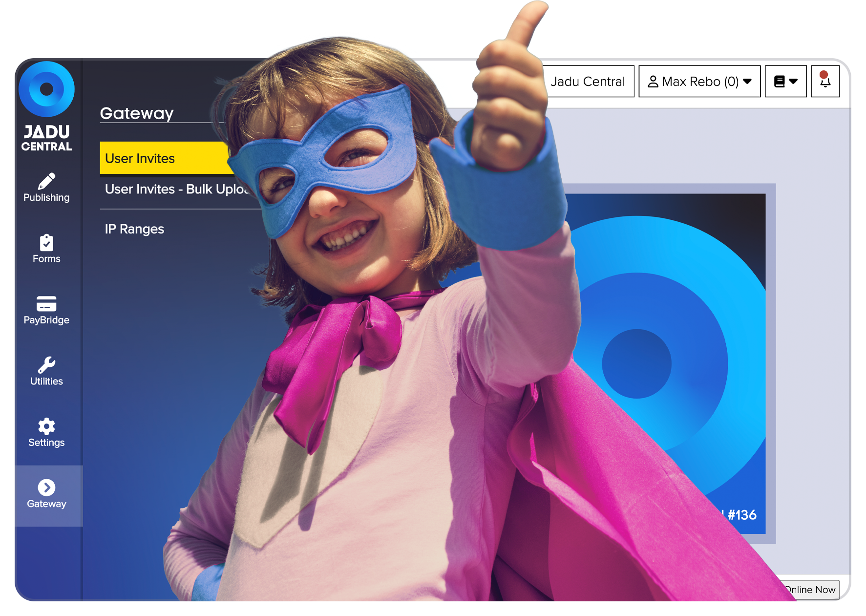866x616 pixels.
Task: Click the Gateway panel heading
Action: click(x=137, y=113)
